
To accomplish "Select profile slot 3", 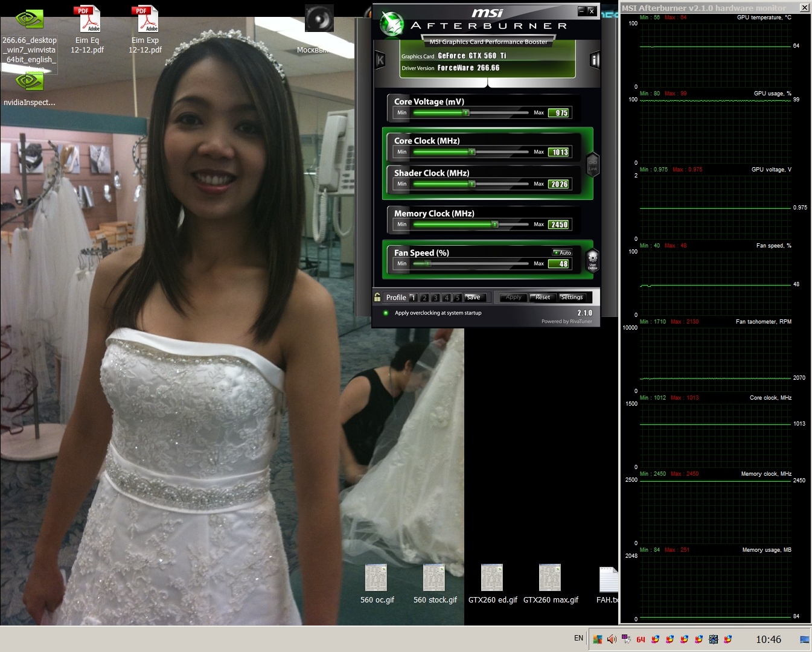I will click(435, 298).
